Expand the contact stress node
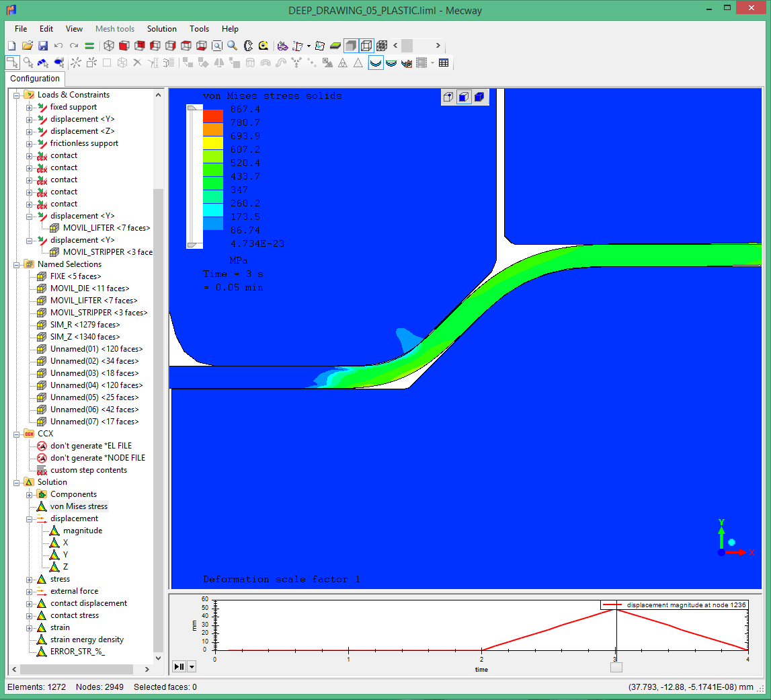 tap(30, 616)
